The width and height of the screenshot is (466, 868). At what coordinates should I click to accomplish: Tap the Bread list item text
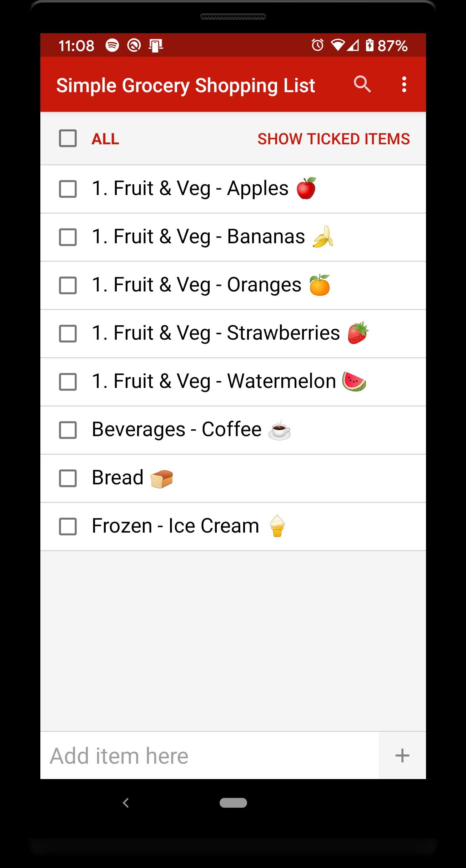click(118, 478)
